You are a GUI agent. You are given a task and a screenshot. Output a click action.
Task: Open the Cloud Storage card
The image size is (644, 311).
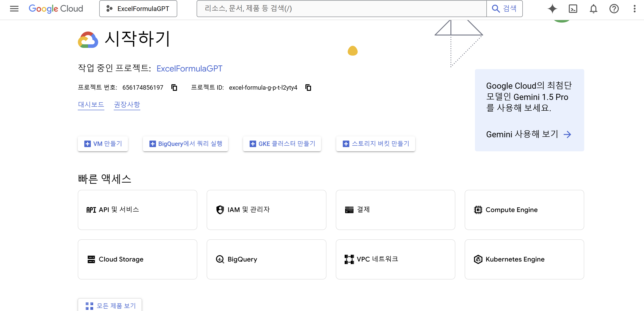click(138, 259)
